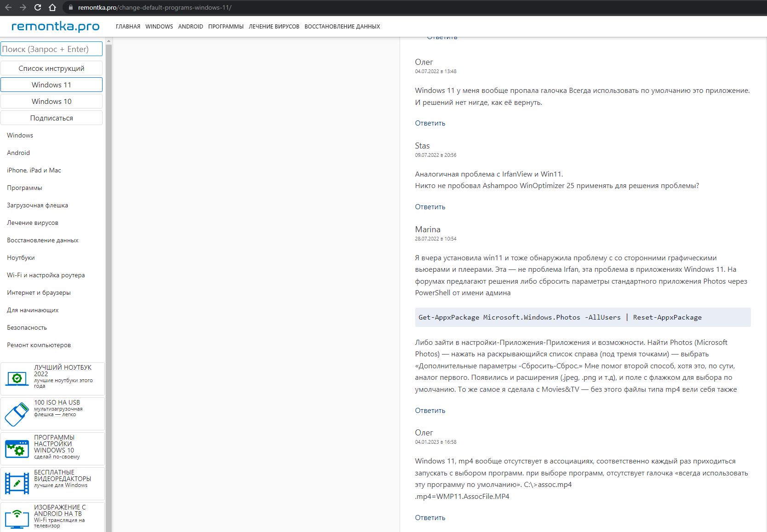The image size is (767, 532).
Task: Click Подписаться button
Action: tap(52, 118)
